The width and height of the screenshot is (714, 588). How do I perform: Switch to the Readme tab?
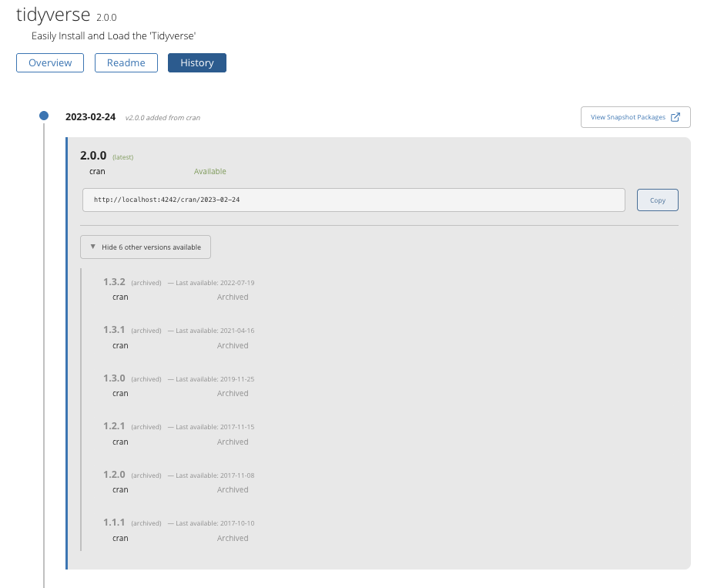[x=126, y=62]
